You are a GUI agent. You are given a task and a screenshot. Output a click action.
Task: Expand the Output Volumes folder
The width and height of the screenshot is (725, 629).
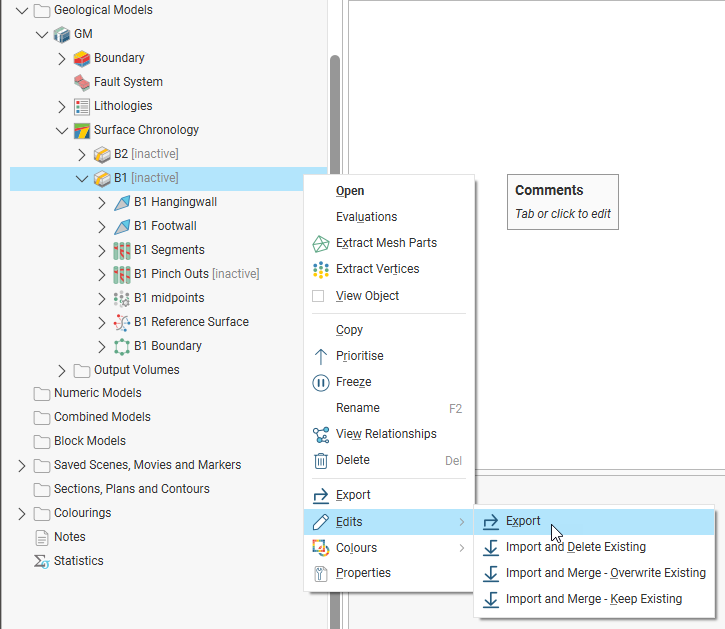[62, 370]
